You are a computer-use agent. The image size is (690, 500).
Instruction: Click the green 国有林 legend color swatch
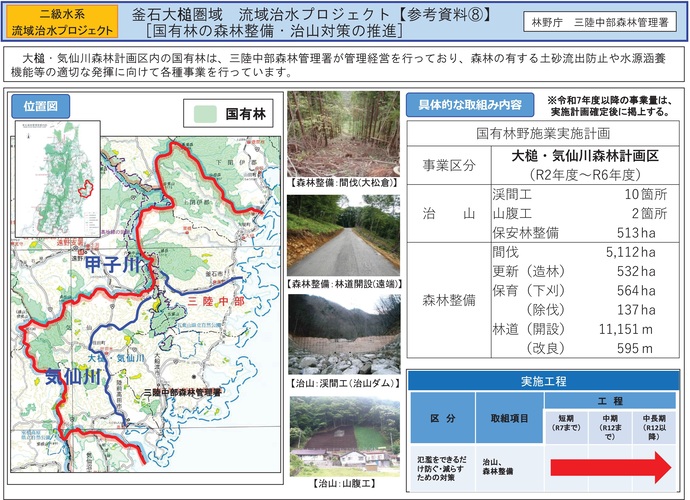pyautogui.click(x=206, y=114)
